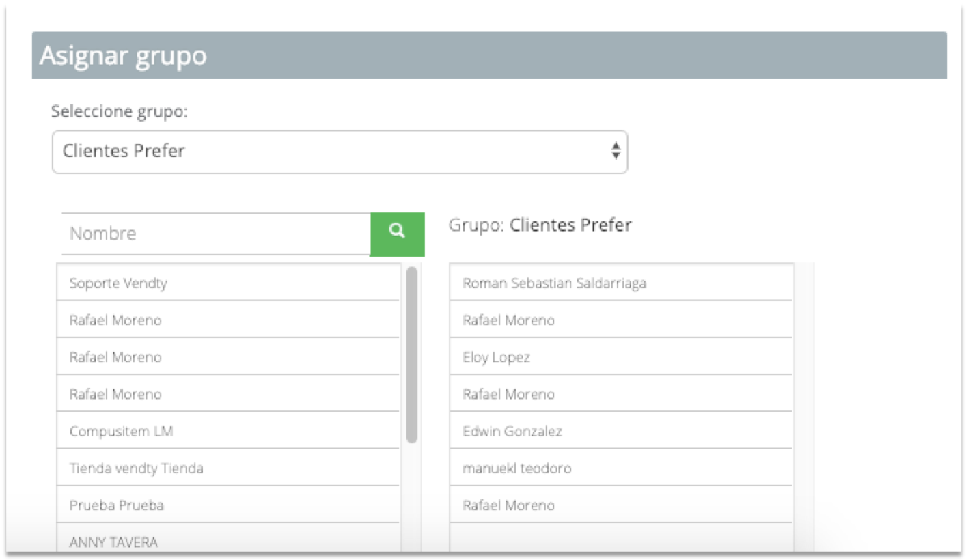Image resolution: width=966 pixels, height=560 pixels.
Task: Select the first Rafael Moreno in left list
Action: click(227, 320)
